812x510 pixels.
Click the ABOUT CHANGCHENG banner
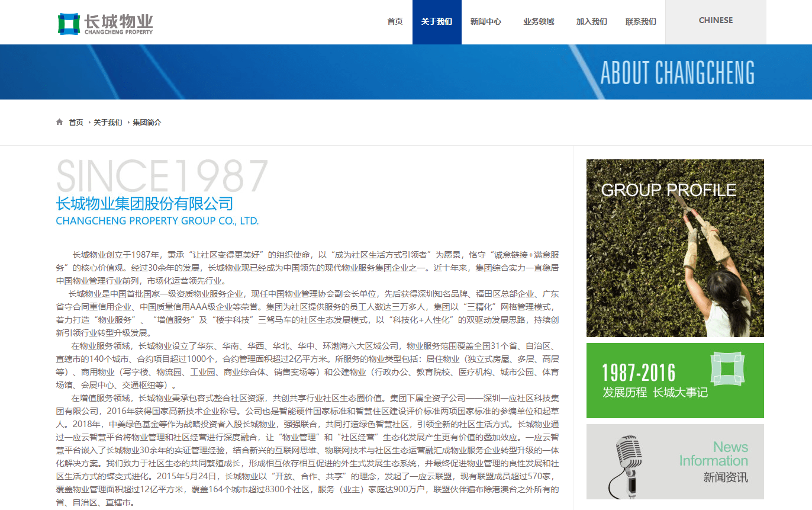point(678,72)
